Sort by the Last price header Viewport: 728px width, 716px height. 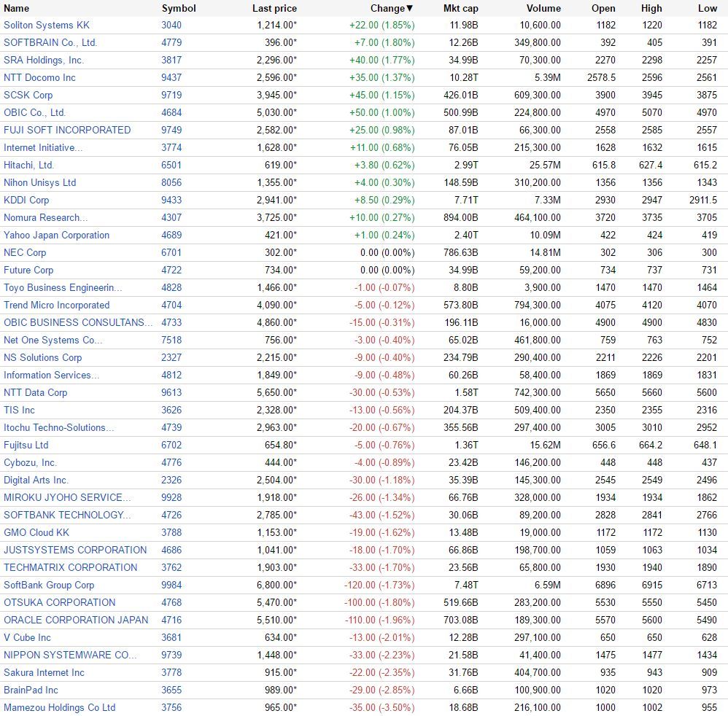click(x=274, y=8)
